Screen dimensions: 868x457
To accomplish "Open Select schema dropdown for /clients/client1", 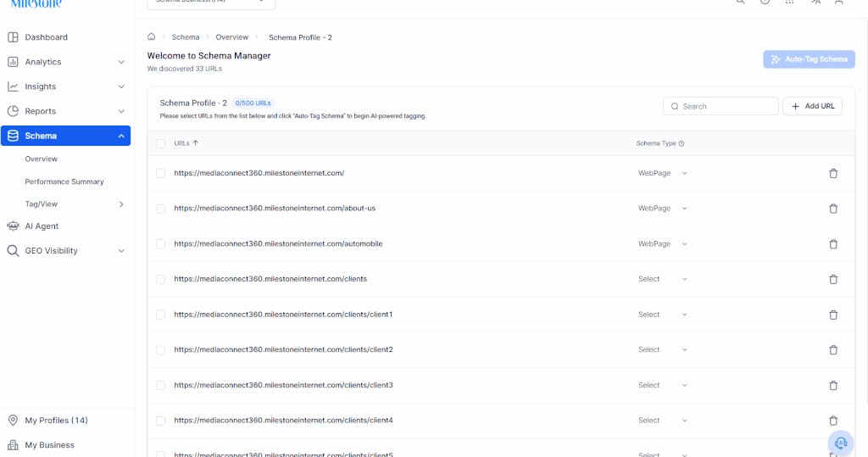I will (x=663, y=314).
